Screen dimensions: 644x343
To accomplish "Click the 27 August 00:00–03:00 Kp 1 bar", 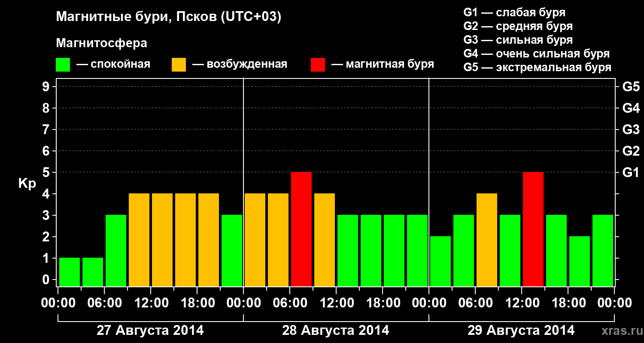I will 70,272.
